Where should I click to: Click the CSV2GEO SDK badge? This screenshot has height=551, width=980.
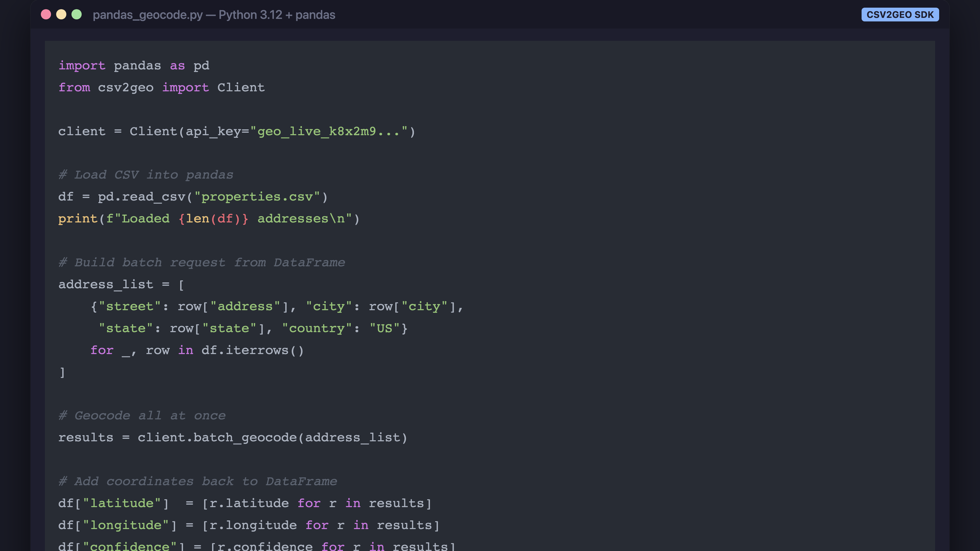[x=900, y=15]
